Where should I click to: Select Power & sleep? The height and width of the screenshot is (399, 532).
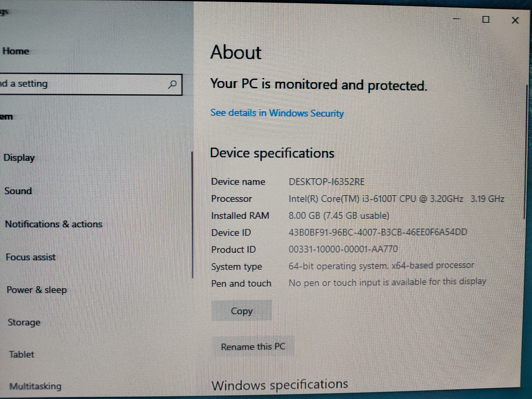pyautogui.click(x=37, y=290)
